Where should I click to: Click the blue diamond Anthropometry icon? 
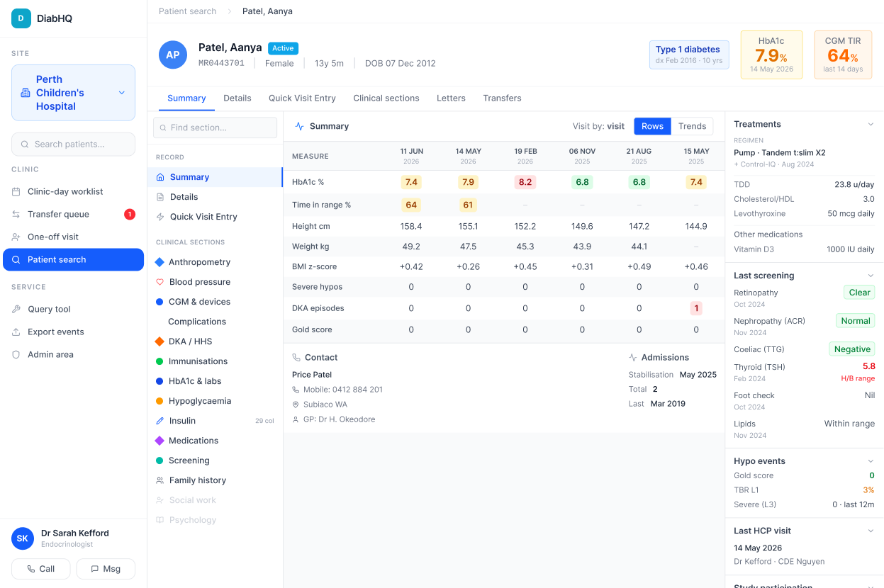(x=160, y=262)
